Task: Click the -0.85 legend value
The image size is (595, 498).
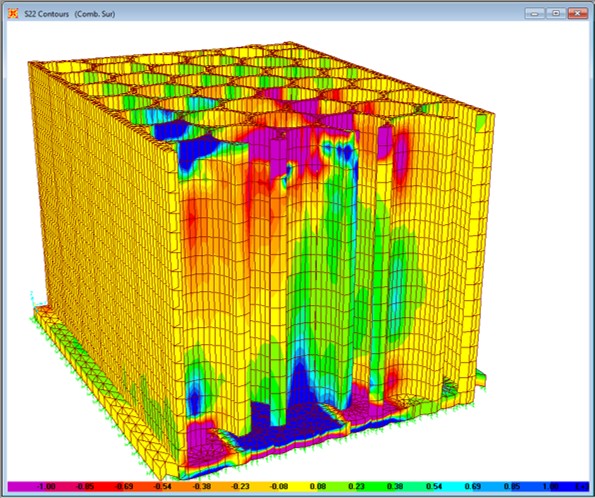Action: (85, 486)
